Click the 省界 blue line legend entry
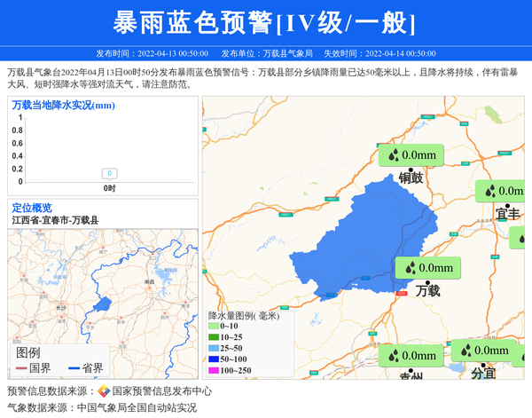This screenshot has width=532, height=418. tap(86, 368)
